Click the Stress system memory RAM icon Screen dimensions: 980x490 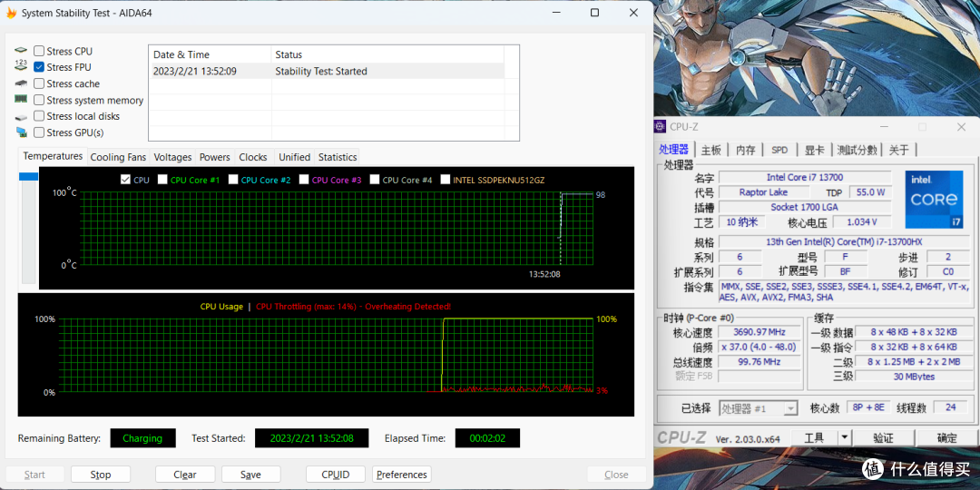(x=21, y=100)
